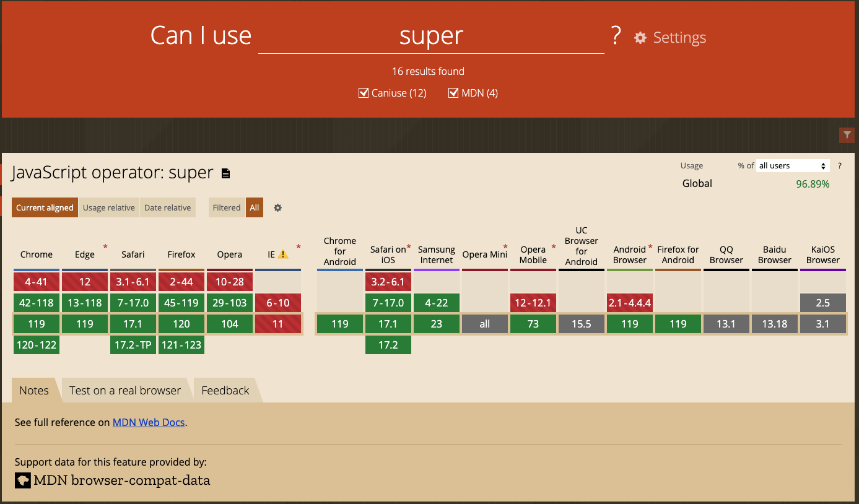Viewport: 859px width, 504px height.
Task: Click Chrome version 120-122 cell
Action: point(37,345)
